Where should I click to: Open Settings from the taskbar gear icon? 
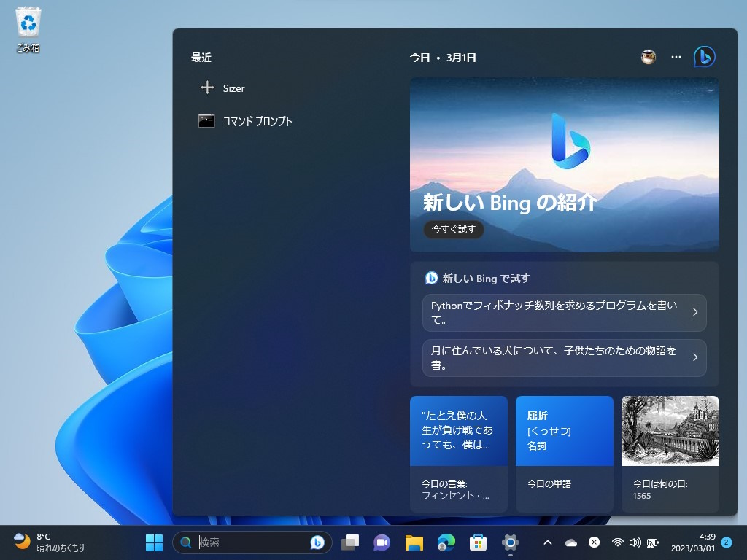[508, 543]
